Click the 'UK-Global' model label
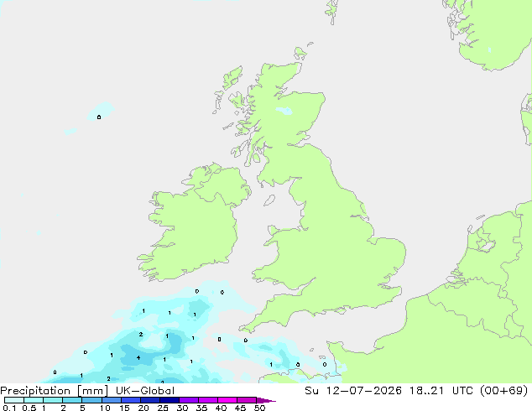 [x=145, y=391]
